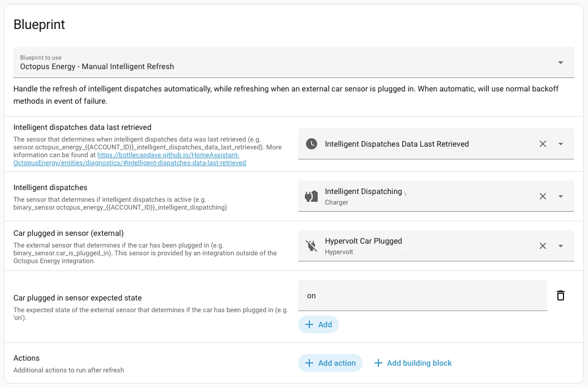588x388 pixels.
Task: Clear the Intelligent Dispatches Data Last Retrieved entity
Action: [542, 144]
